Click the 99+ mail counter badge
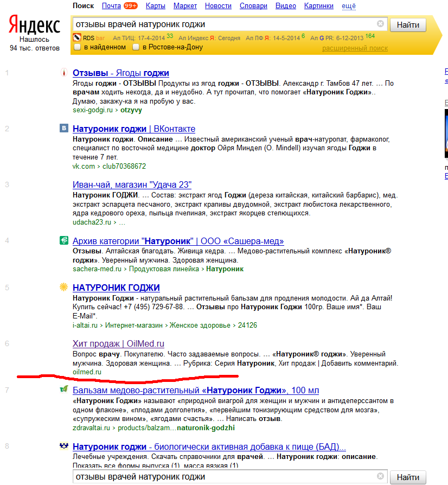The image size is (448, 485). 131,6
